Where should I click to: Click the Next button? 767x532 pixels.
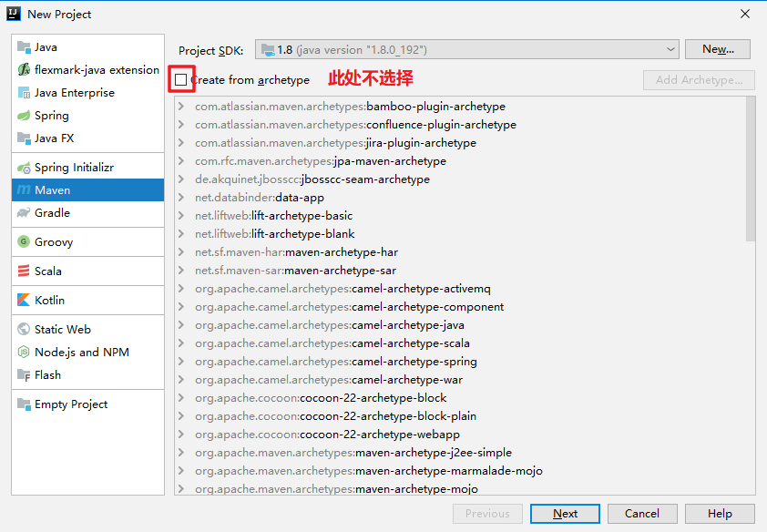565,514
